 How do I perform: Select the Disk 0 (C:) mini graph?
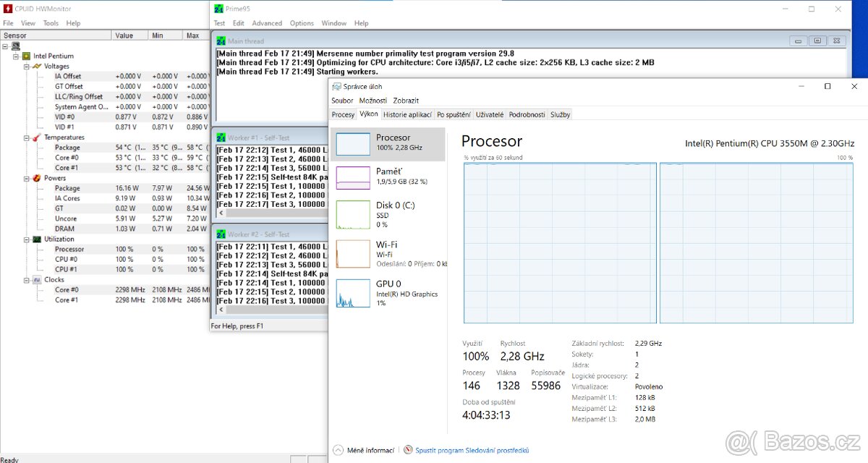click(353, 215)
